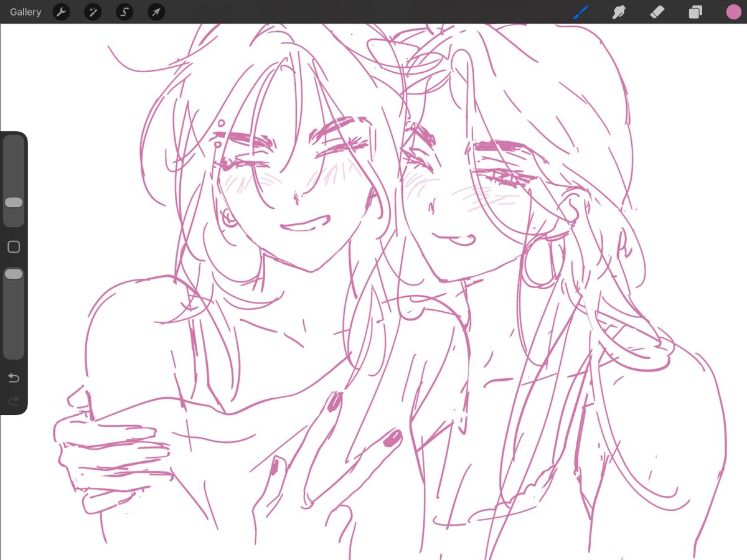This screenshot has width=747, height=560.
Task: Click the brush size slider handle
Action: point(14,203)
